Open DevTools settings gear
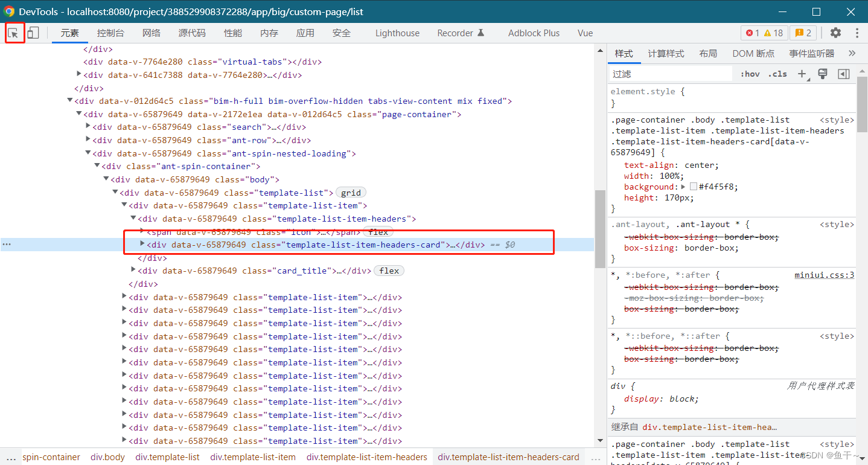868x465 pixels. [835, 33]
